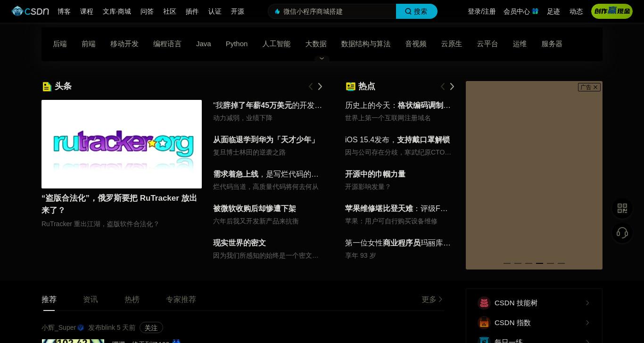Click the CSDN logo
644x343 pixels.
[x=30, y=11]
